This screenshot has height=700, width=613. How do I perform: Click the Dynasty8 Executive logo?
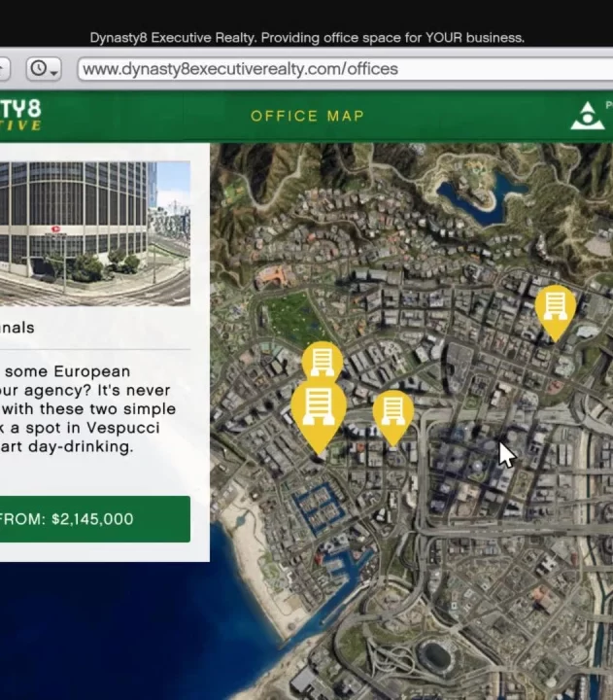click(x=20, y=115)
